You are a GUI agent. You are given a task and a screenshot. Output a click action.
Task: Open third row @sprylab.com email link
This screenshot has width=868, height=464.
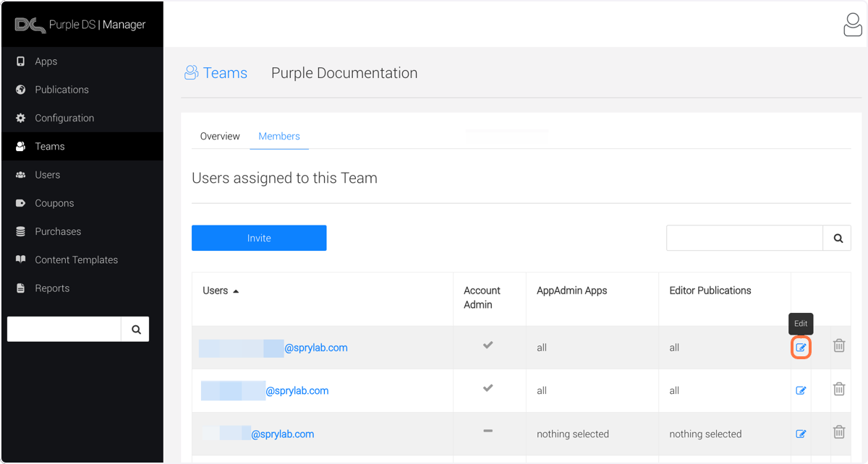(283, 434)
